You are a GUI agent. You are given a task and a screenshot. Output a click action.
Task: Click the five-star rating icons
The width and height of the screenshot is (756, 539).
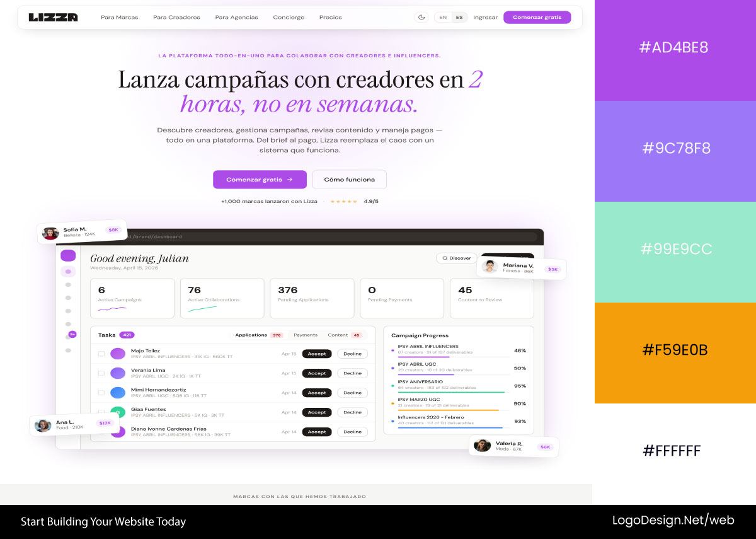coord(344,202)
